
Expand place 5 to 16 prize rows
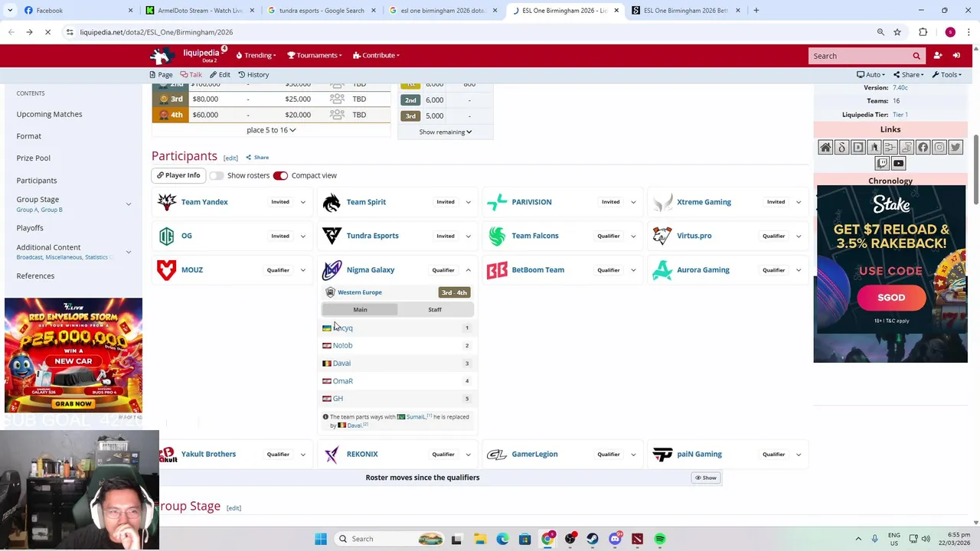[x=271, y=130]
